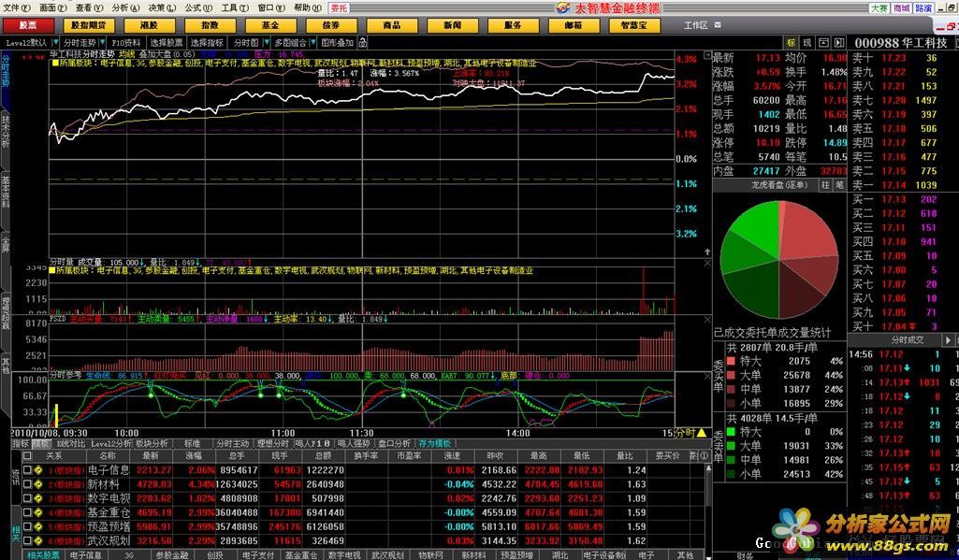Screen dimensions: 959x560
Task: Click the 图形叠加 toolbar item
Action: coord(338,42)
